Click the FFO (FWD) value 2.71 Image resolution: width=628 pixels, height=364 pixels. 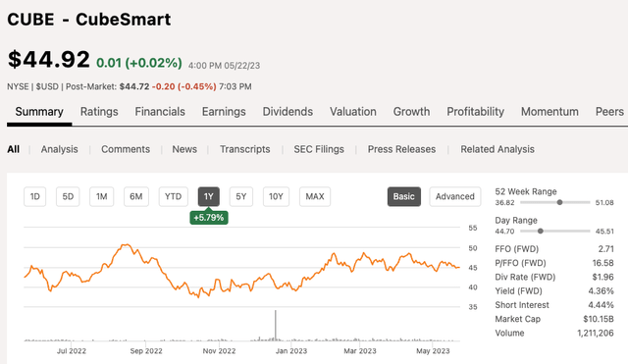point(606,249)
